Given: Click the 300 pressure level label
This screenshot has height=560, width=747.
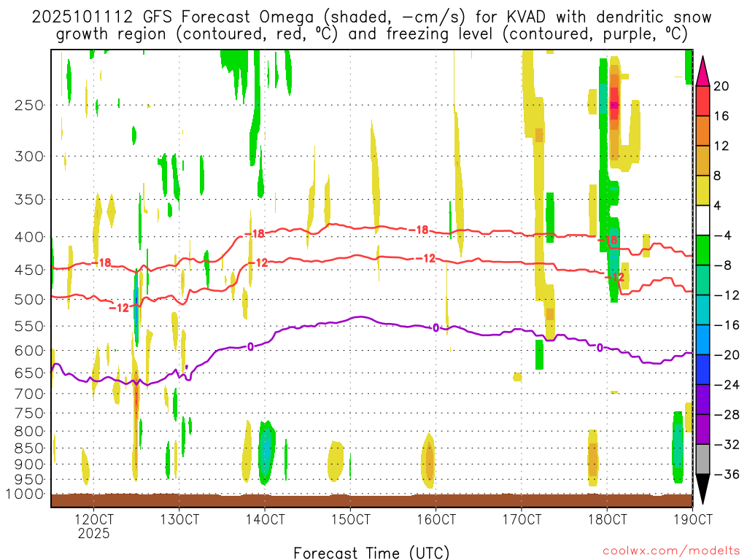Looking at the screenshot, I should pos(29,156).
